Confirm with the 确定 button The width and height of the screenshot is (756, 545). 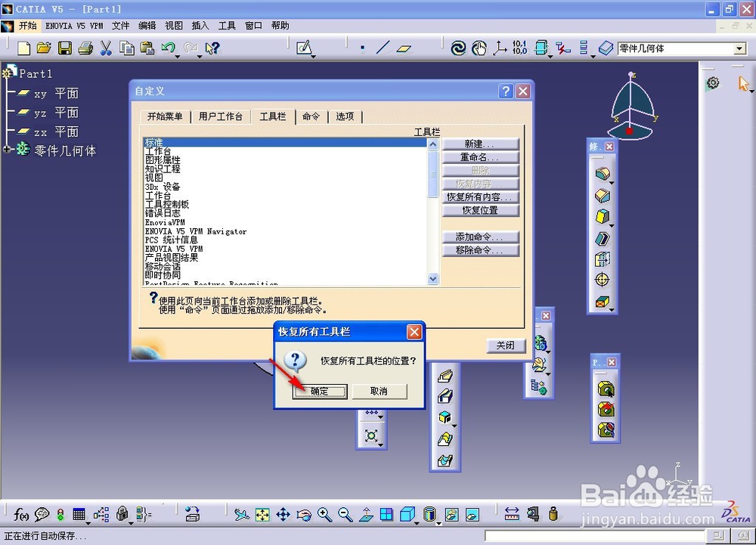(x=319, y=391)
